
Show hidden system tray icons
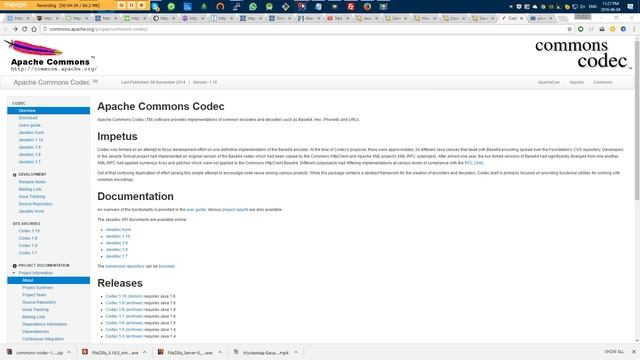[511, 7]
